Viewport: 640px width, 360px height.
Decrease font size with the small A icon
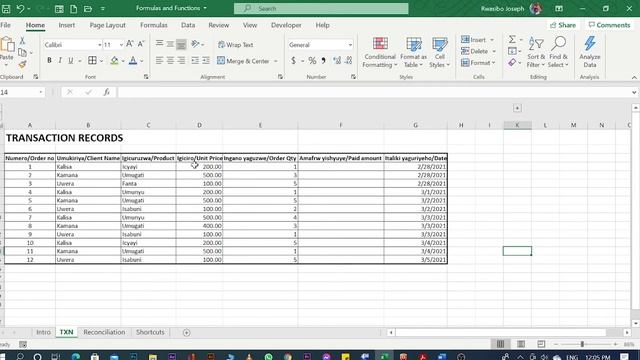tap(141, 44)
